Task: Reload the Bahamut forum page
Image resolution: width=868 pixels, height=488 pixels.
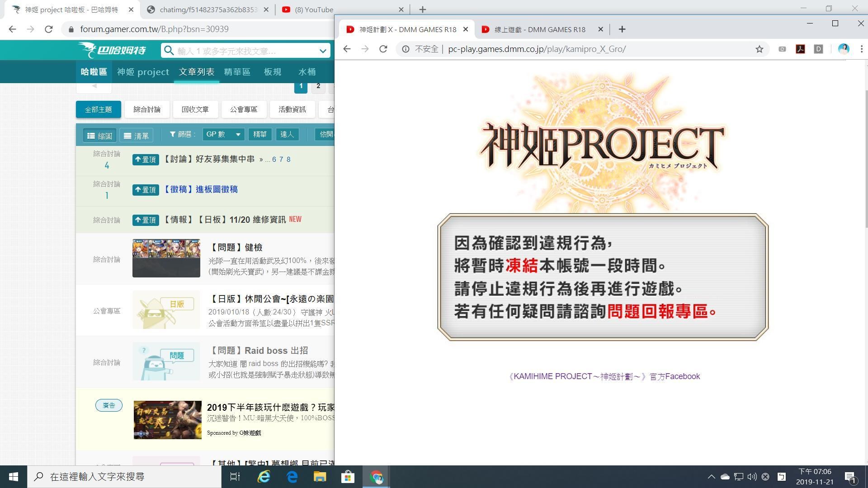Action: coord(49,29)
